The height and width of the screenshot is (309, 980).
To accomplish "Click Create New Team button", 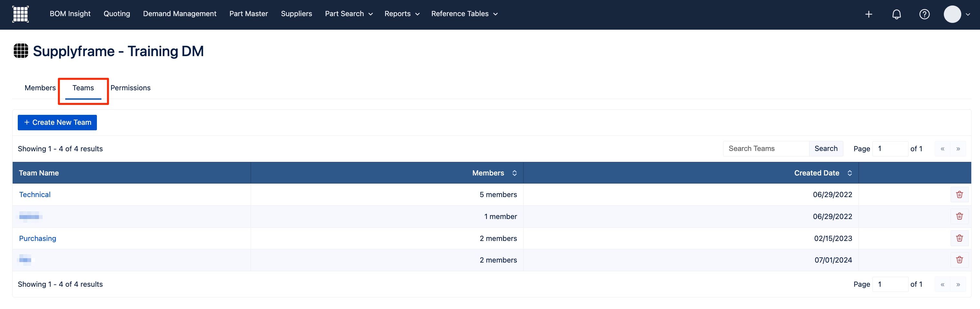I will click(x=57, y=122).
